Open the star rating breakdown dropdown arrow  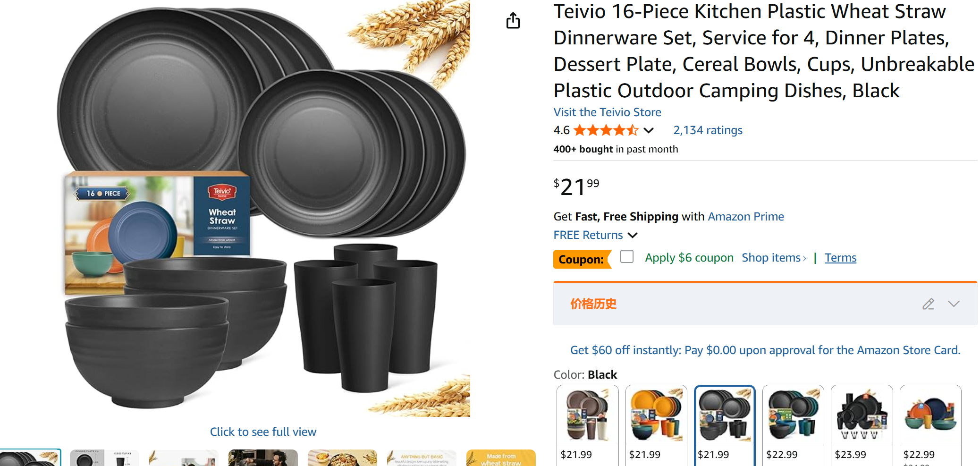pyautogui.click(x=649, y=130)
